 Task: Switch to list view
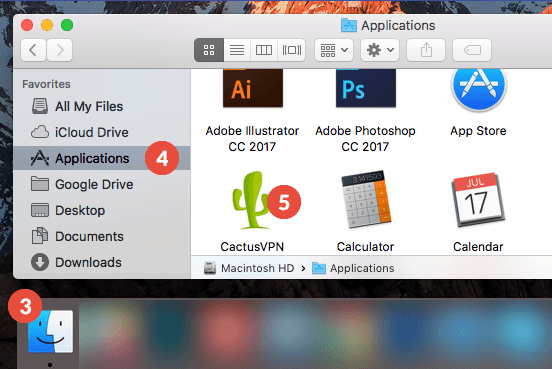pyautogui.click(x=237, y=50)
